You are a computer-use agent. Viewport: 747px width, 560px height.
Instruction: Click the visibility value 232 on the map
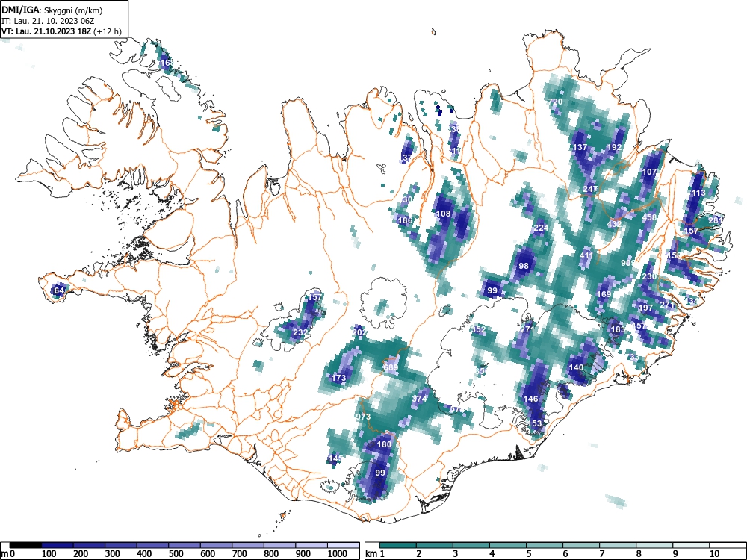tap(300, 332)
